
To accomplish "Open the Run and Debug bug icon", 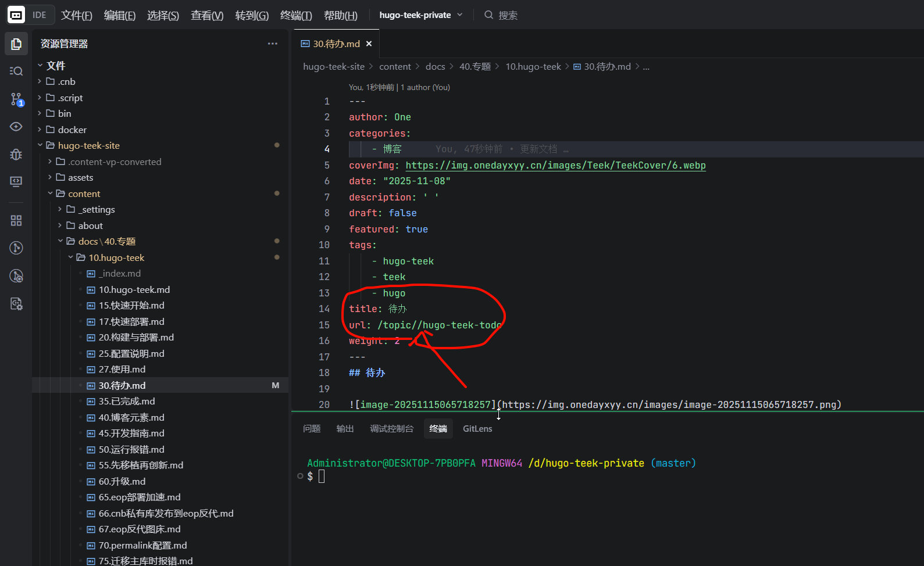I will 16,154.
